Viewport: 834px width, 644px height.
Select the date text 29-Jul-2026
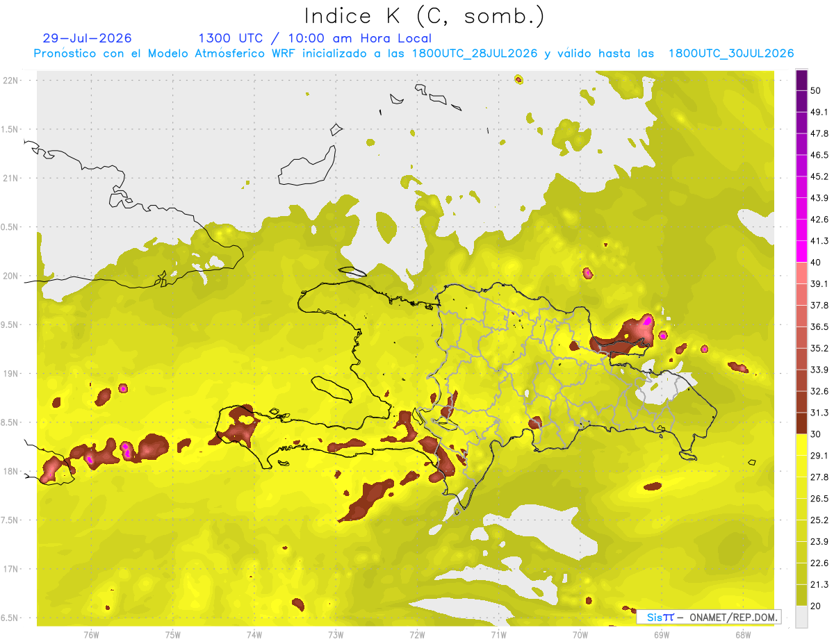click(87, 38)
